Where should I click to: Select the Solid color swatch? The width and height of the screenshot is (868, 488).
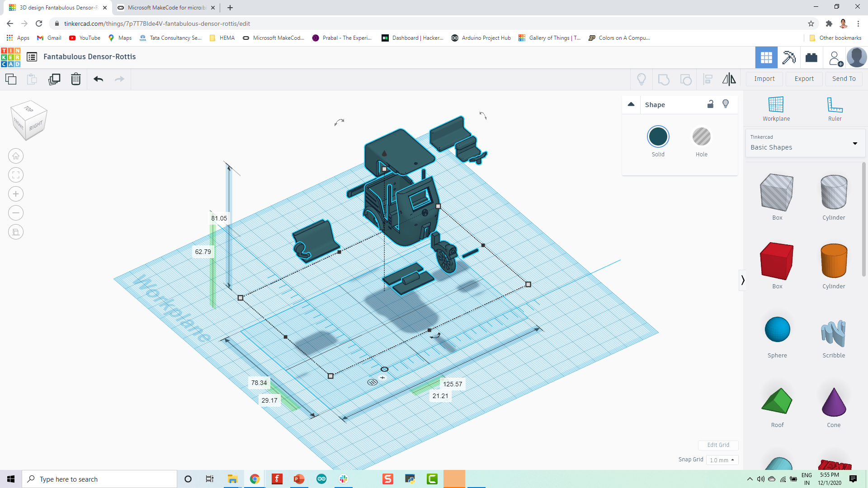click(x=658, y=136)
